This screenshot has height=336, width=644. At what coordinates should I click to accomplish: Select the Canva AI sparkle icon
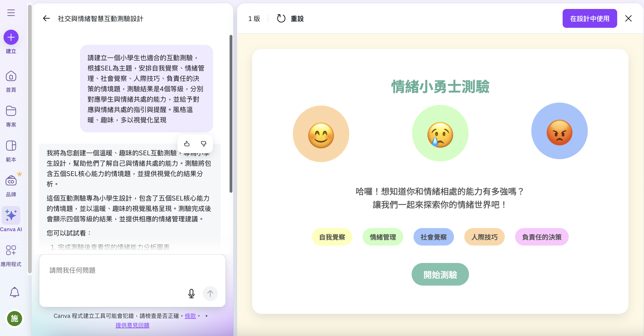[11, 215]
